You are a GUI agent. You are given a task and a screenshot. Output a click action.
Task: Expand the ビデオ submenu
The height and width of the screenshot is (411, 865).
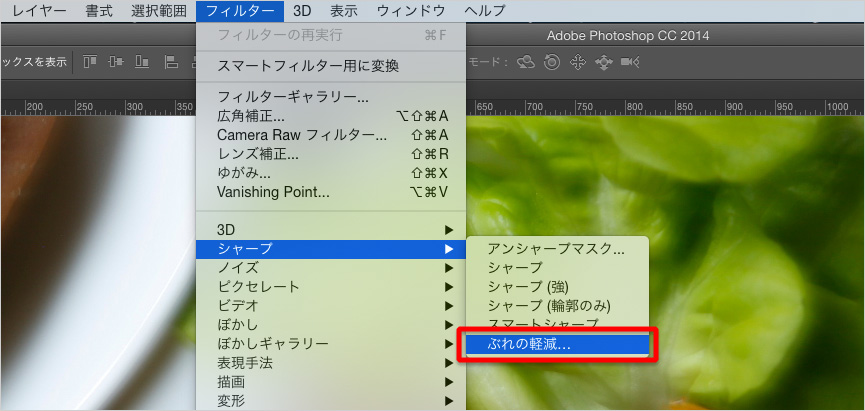click(x=331, y=306)
